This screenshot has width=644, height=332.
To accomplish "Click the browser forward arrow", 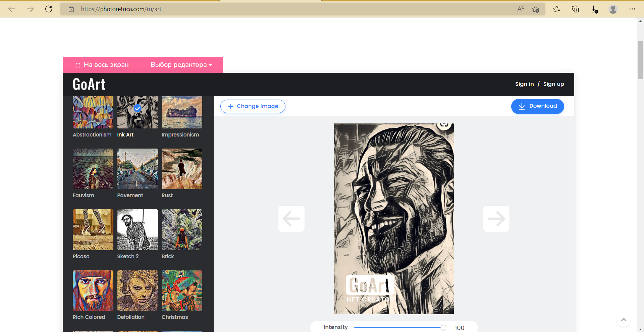I will [30, 9].
